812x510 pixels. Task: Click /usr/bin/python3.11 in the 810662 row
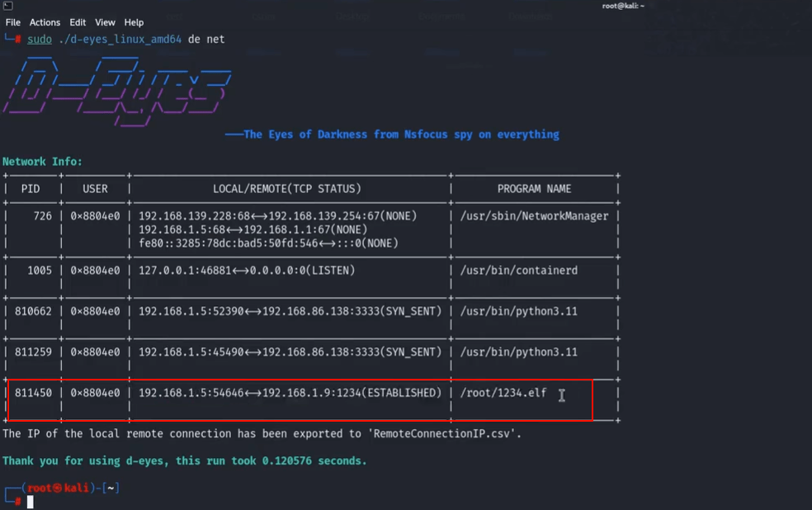519,311
